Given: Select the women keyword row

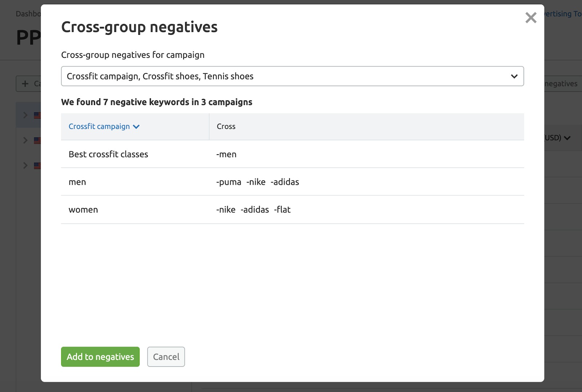Looking at the screenshot, I should point(83,209).
